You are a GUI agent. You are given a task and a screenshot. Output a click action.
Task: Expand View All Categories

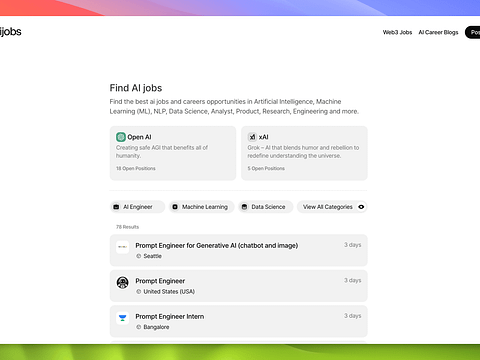[x=332, y=207]
